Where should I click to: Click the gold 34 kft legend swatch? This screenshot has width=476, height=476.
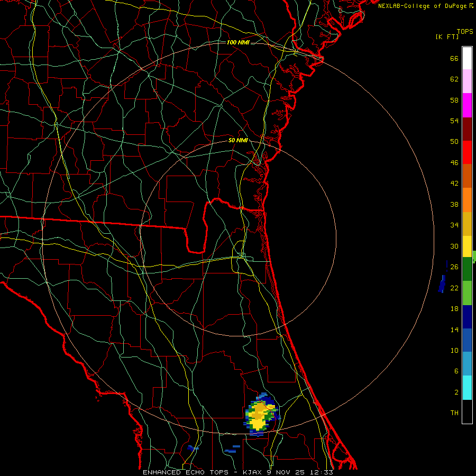click(x=467, y=224)
